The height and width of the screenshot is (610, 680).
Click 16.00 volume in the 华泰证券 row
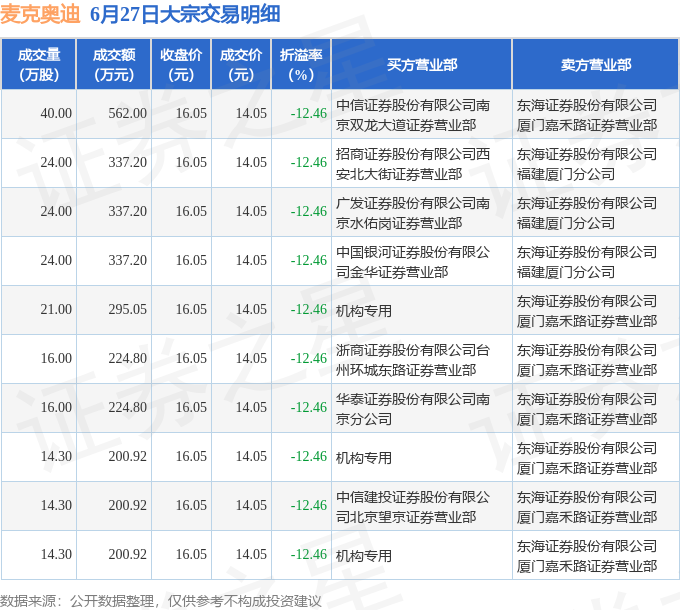56,408
